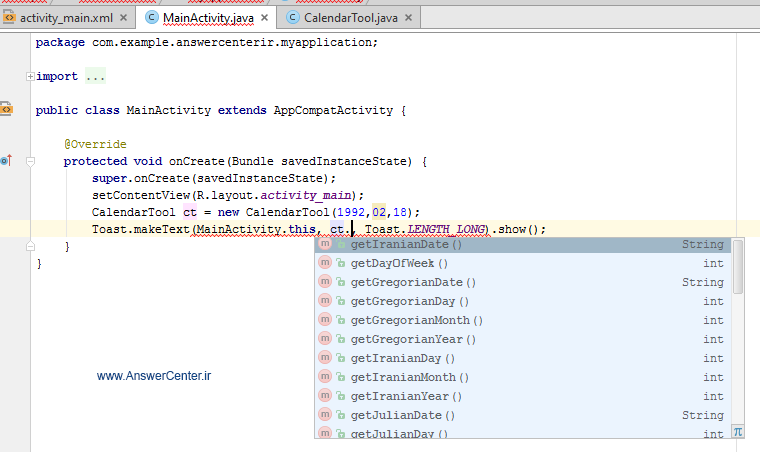Click the method icon beside getDayOfWeek()

325,262
